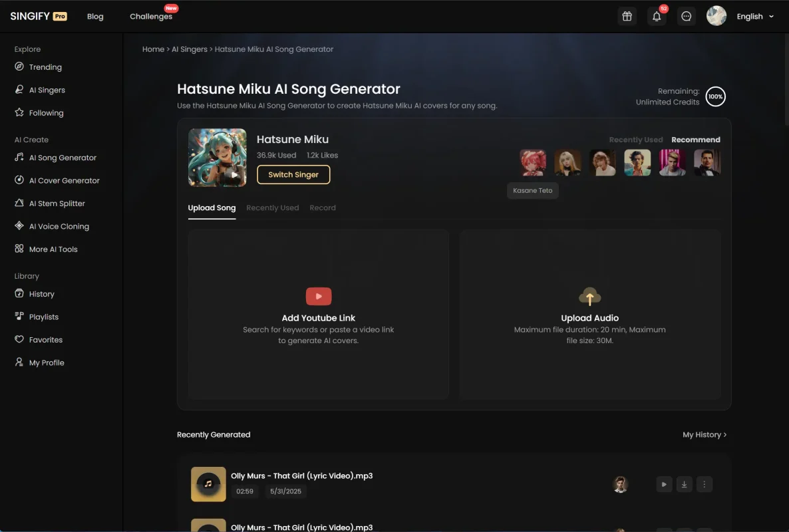789x532 pixels.
Task: Download the first Olly Murs track
Action: [684, 484]
